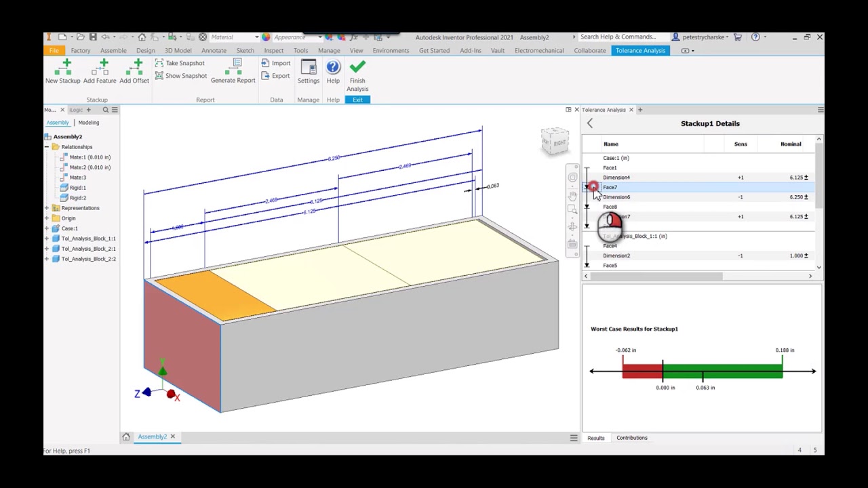Click the petestrycharske account name
Image resolution: width=868 pixels, height=488 pixels.
[703, 37]
